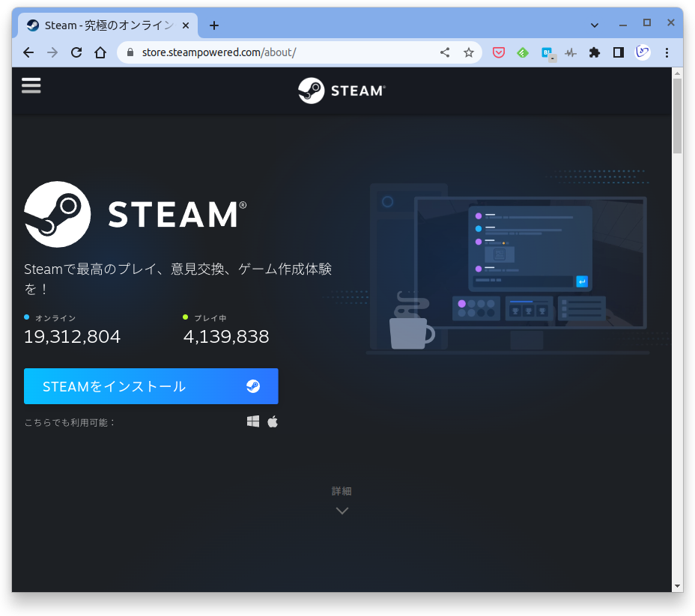Click the Steam logo in page header

pos(342,91)
